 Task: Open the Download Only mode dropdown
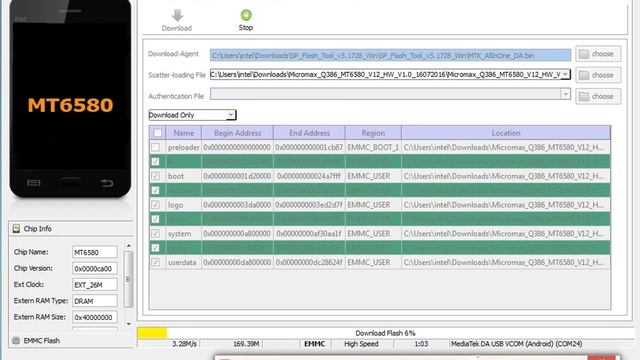[x=192, y=115]
